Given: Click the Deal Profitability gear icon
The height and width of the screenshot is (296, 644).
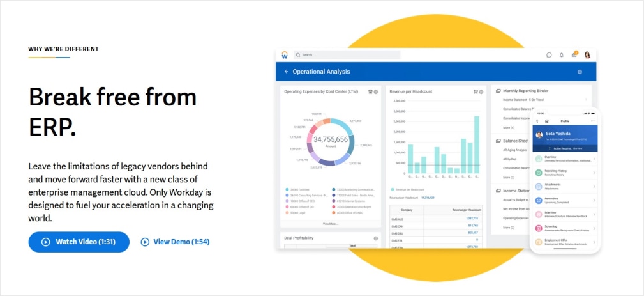Looking at the screenshot, I should 375,238.
